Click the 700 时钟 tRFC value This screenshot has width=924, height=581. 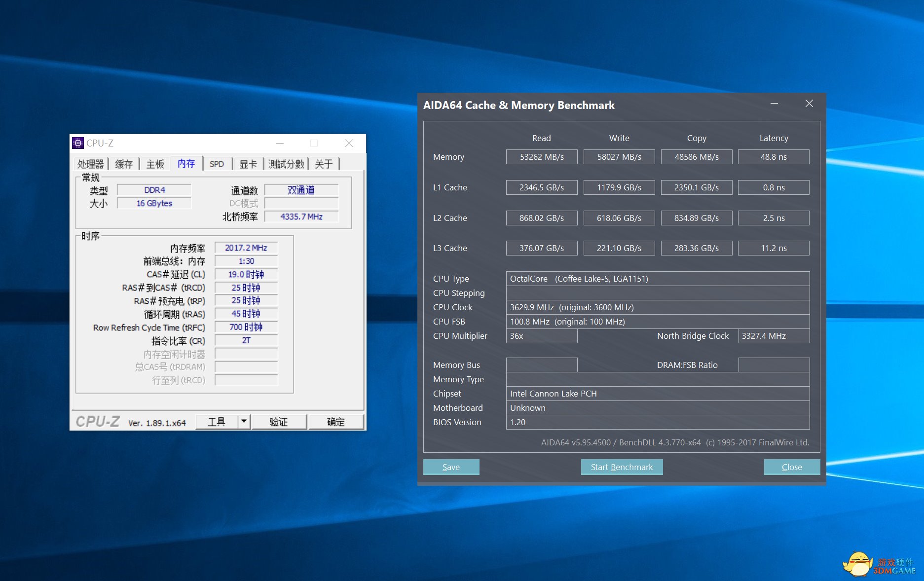tap(246, 327)
